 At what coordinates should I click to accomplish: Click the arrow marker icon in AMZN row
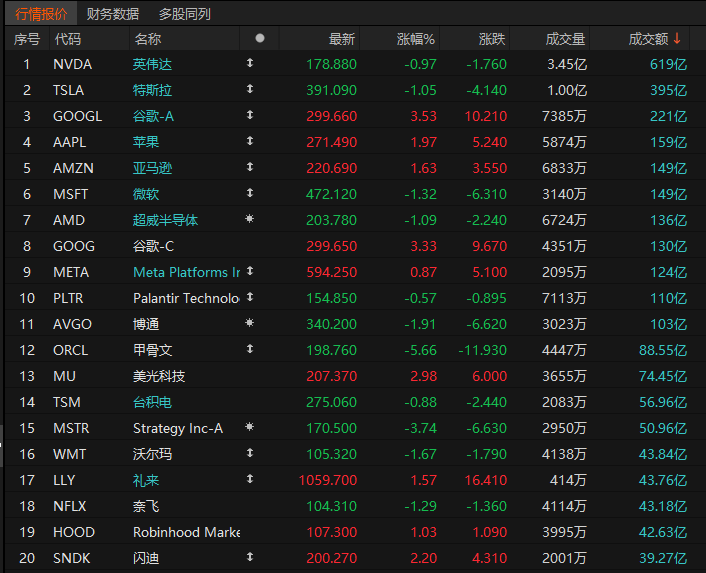(250, 167)
